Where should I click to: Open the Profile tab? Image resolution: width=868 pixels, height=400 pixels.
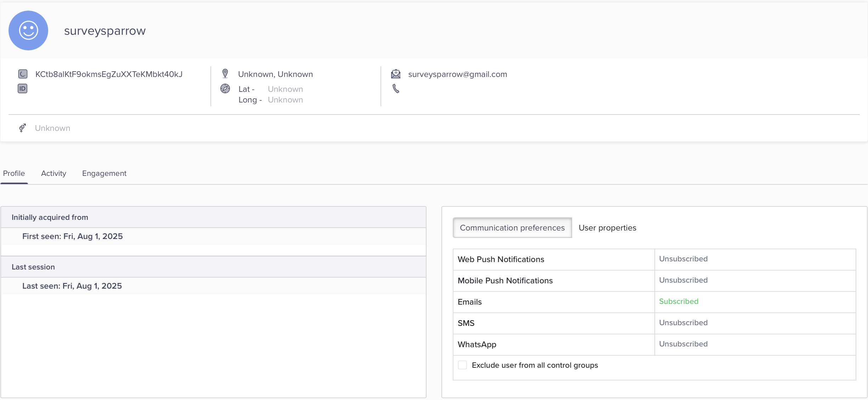click(x=14, y=173)
